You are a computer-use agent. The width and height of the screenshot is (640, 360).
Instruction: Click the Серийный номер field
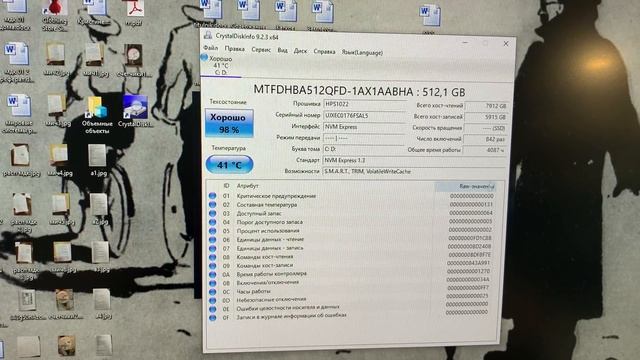click(364, 116)
